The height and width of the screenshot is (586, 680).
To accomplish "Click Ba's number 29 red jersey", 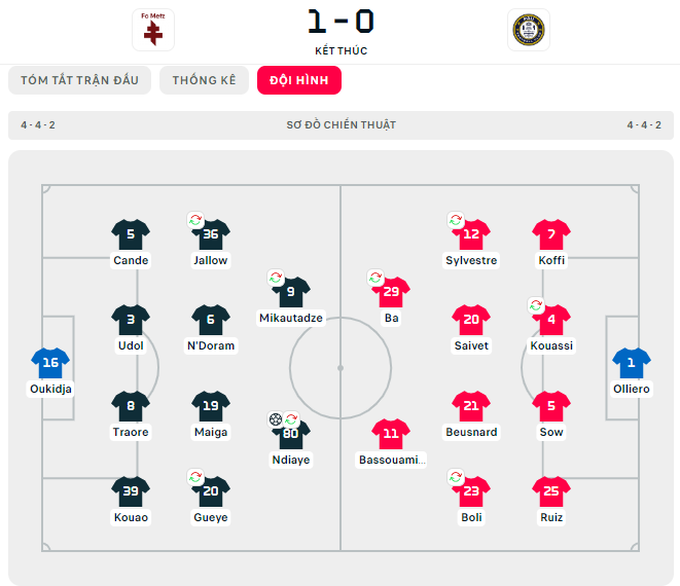I will (x=391, y=293).
